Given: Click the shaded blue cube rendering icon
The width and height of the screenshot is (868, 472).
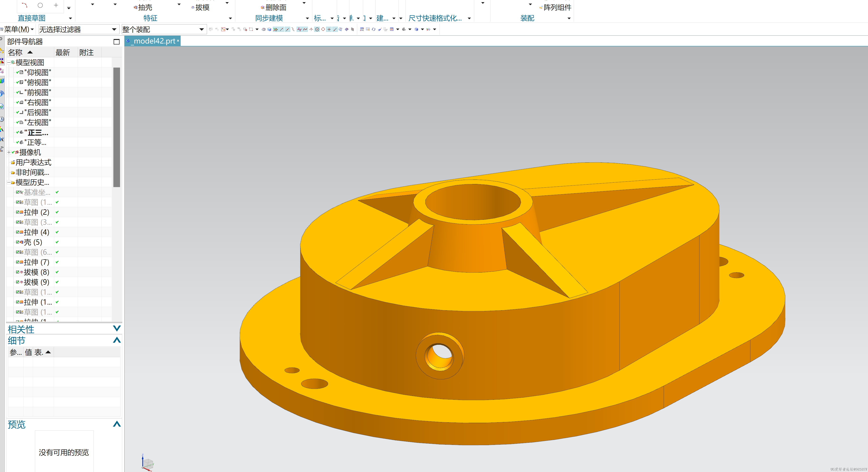Looking at the screenshot, I should pyautogui.click(x=416, y=29).
